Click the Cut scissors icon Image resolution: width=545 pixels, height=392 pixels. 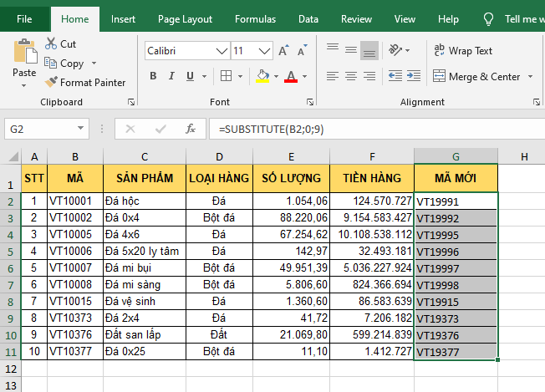[x=51, y=43]
